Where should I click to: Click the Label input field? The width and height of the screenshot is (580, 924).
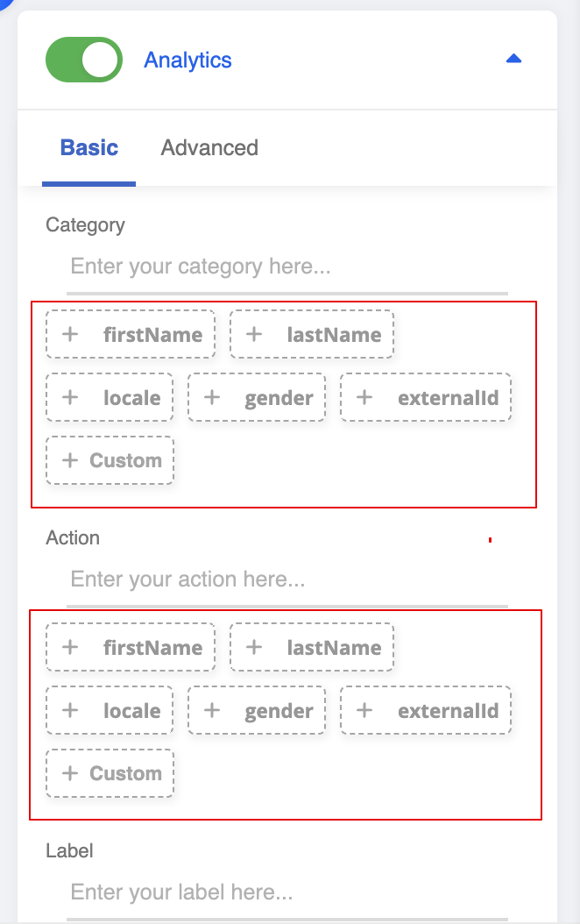(x=287, y=892)
